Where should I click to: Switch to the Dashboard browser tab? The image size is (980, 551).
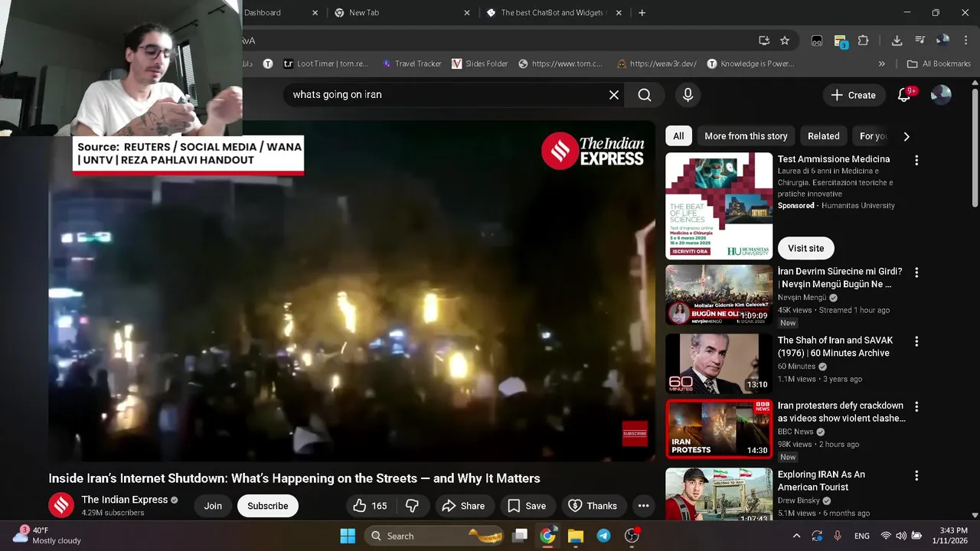[280, 12]
